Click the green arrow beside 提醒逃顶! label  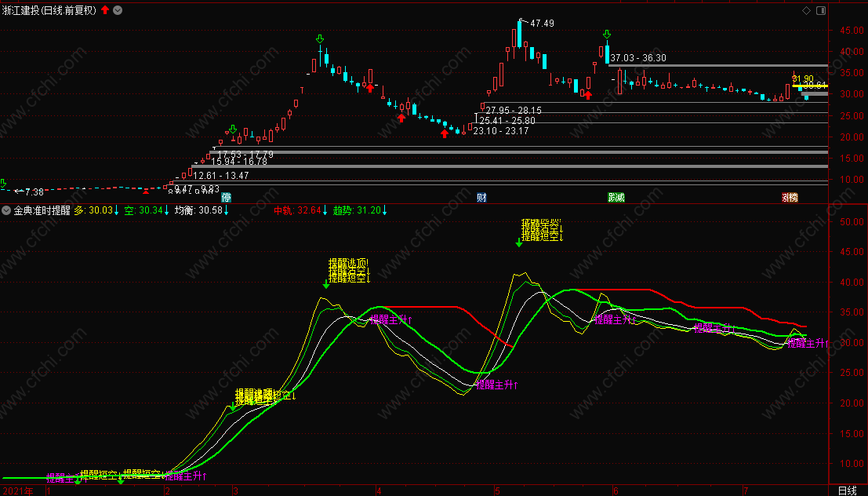click(x=326, y=285)
